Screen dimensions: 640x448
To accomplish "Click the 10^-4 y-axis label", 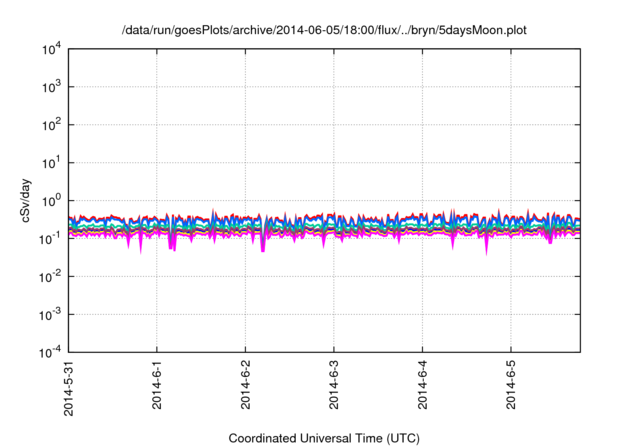I will coord(50,352).
